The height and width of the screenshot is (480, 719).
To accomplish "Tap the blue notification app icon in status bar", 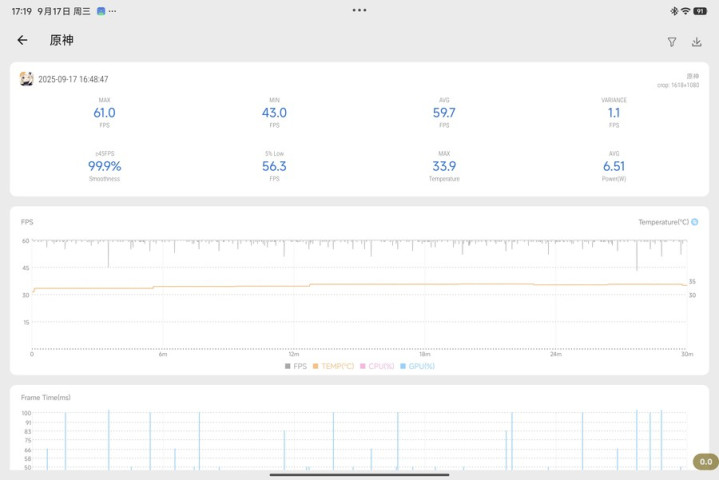I will (101, 11).
